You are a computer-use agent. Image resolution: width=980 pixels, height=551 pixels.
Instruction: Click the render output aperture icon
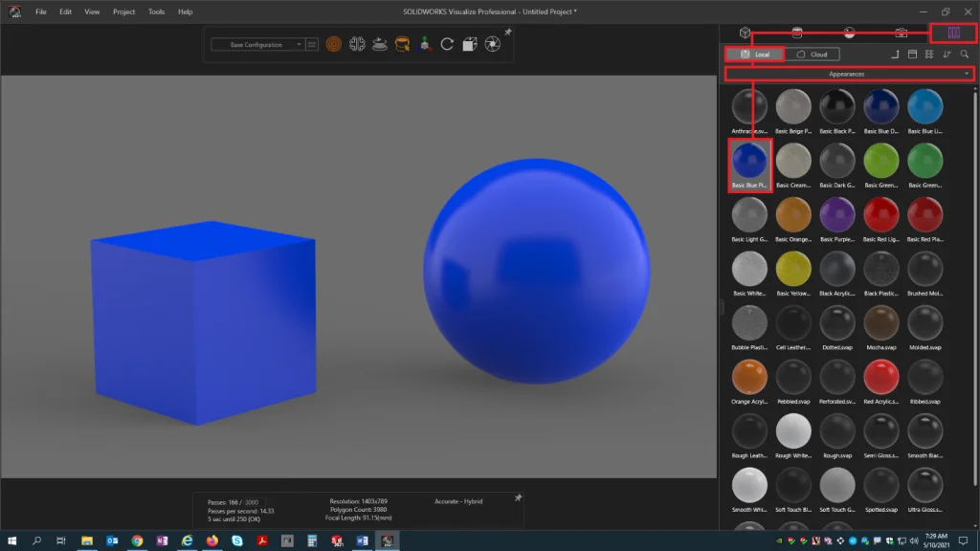491,44
